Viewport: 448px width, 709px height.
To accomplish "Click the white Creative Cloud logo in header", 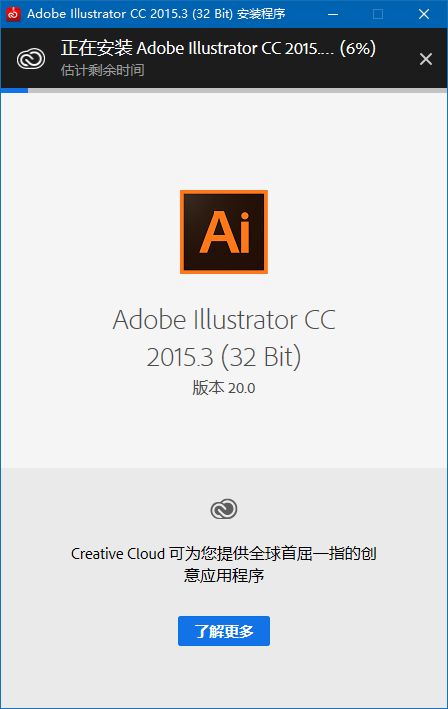I will pyautogui.click(x=31, y=59).
